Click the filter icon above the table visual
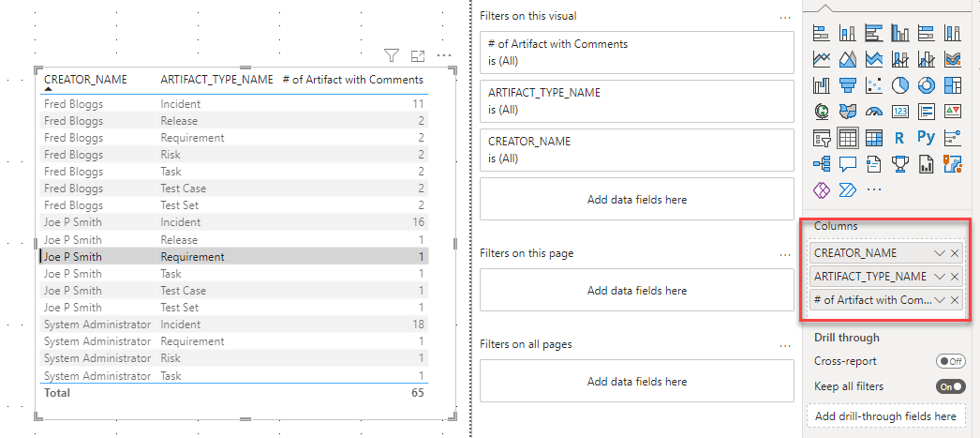 pos(392,56)
